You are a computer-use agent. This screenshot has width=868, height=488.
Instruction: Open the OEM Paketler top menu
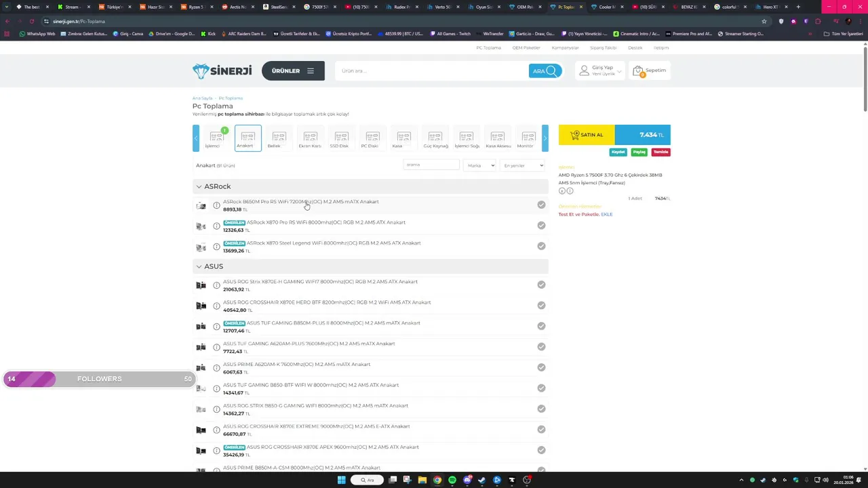[x=526, y=48]
